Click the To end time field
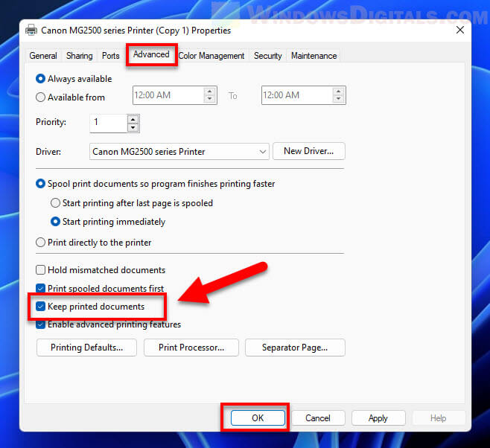 (x=297, y=95)
